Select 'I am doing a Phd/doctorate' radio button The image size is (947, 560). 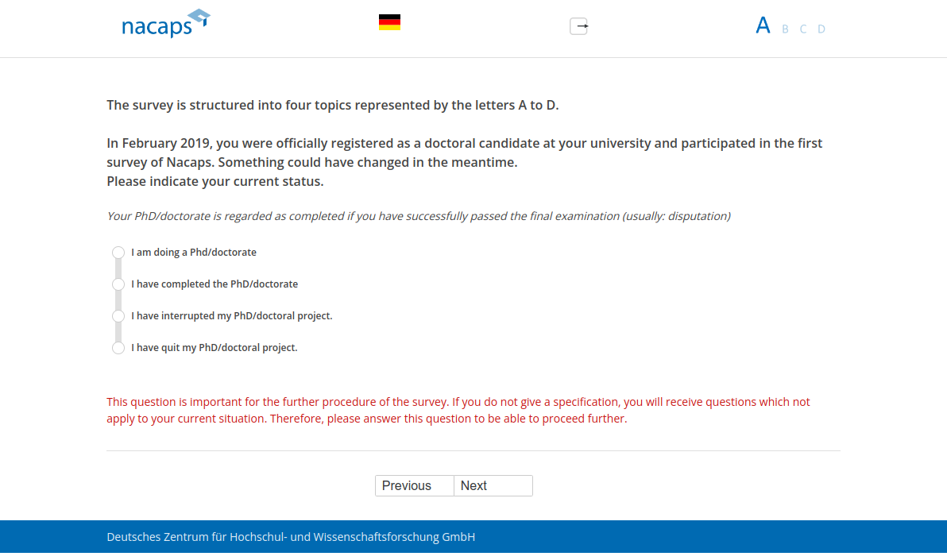pyautogui.click(x=118, y=253)
